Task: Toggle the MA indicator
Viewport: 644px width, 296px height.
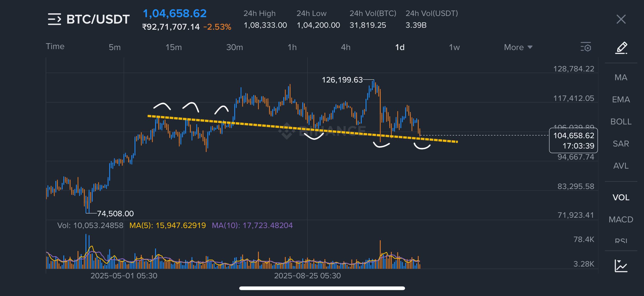Action: pyautogui.click(x=621, y=77)
